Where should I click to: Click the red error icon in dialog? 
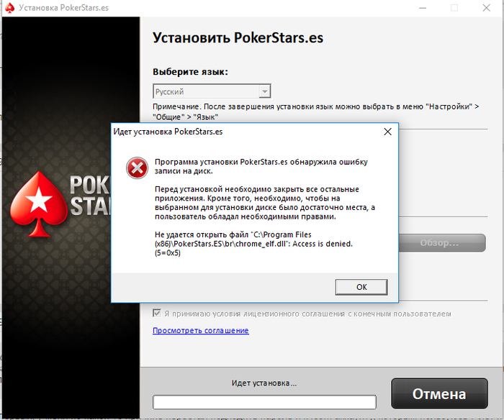[137, 168]
